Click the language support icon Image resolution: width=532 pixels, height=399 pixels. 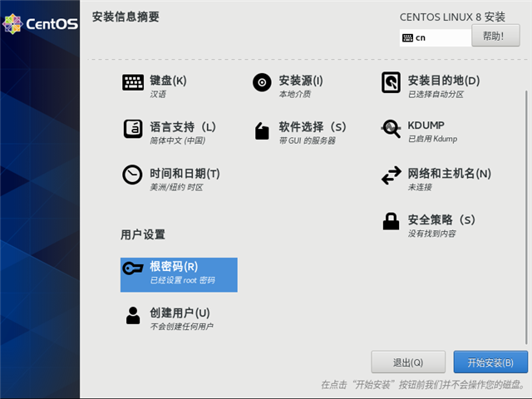pyautogui.click(x=133, y=129)
